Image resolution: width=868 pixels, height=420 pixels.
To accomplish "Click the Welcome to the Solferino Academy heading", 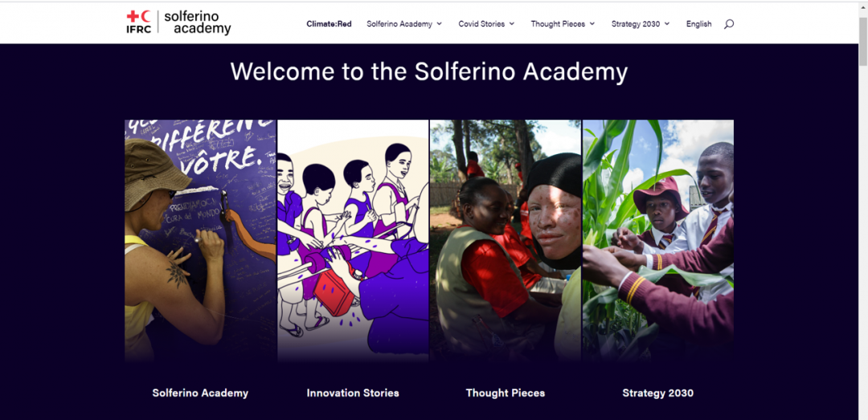I will [429, 71].
